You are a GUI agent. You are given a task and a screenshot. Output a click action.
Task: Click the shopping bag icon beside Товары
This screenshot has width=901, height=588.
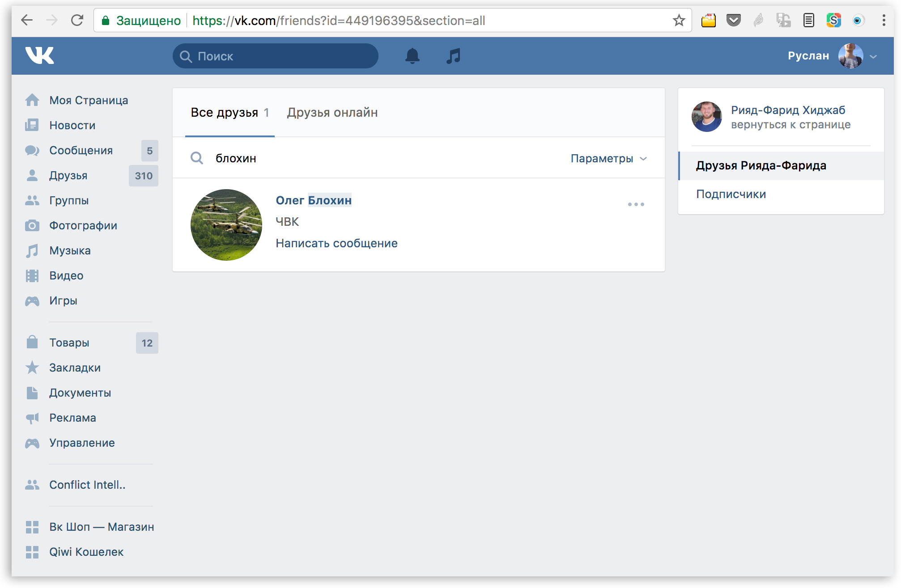coord(32,342)
